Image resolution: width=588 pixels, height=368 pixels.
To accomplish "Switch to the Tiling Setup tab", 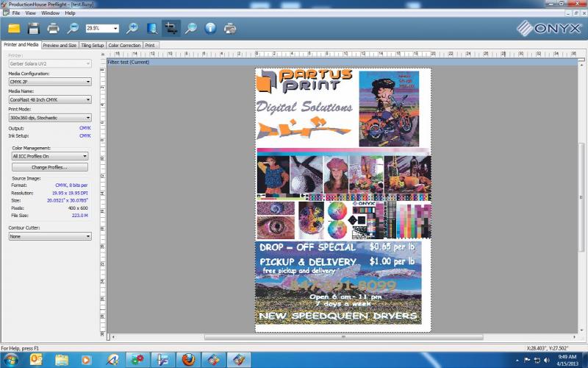I will [93, 46].
